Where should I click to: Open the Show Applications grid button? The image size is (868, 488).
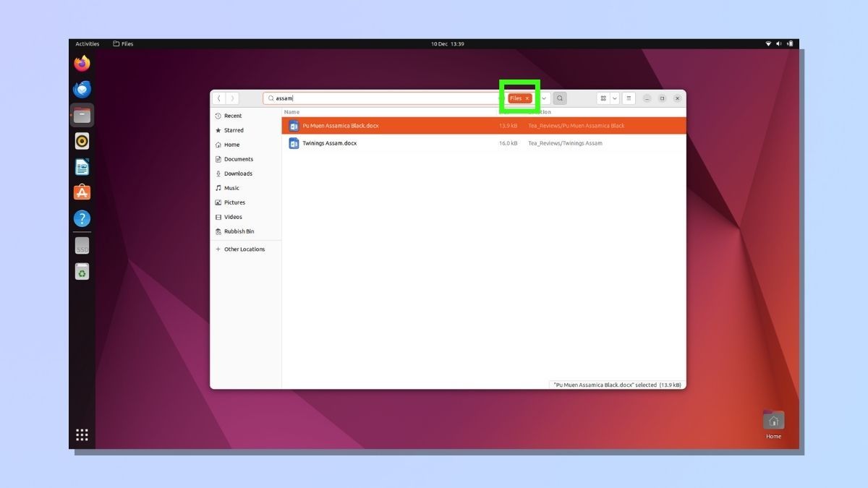[x=82, y=435]
